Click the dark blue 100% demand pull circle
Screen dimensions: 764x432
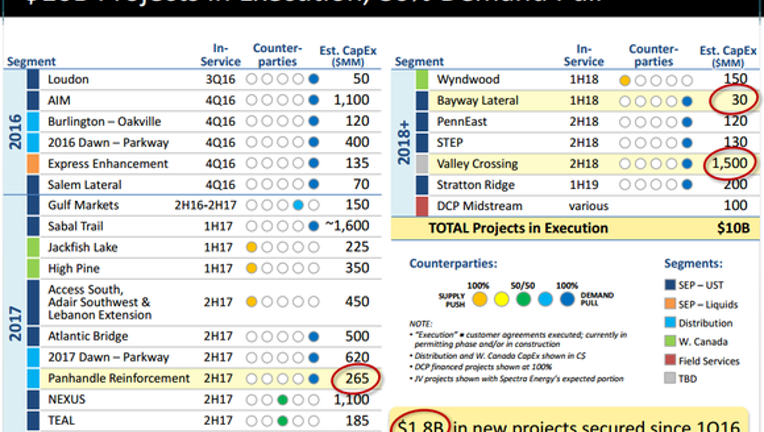[x=567, y=299]
